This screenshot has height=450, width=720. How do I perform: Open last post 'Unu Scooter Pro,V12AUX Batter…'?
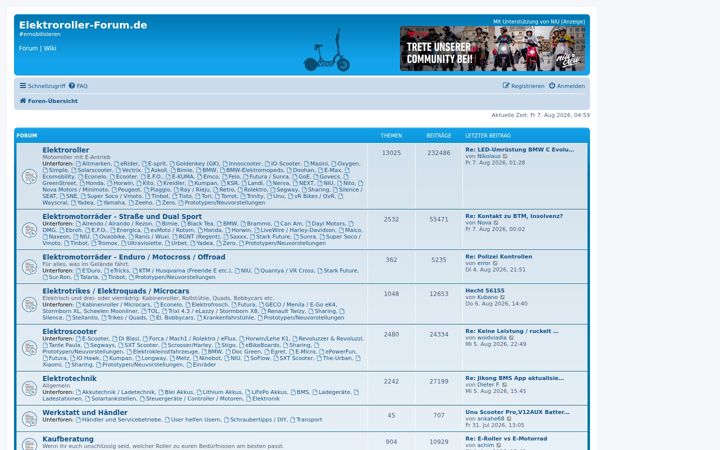518,412
